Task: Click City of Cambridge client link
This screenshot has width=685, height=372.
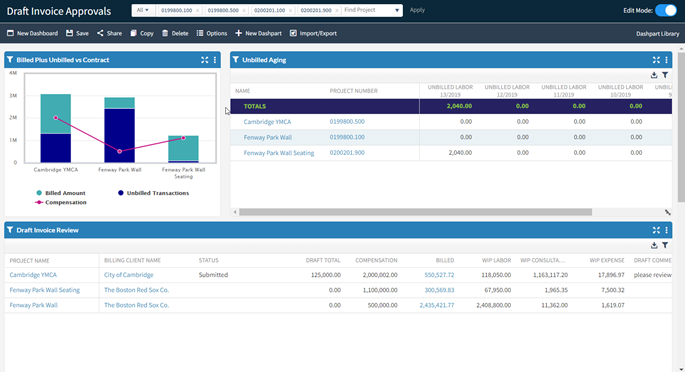Action: (x=128, y=275)
